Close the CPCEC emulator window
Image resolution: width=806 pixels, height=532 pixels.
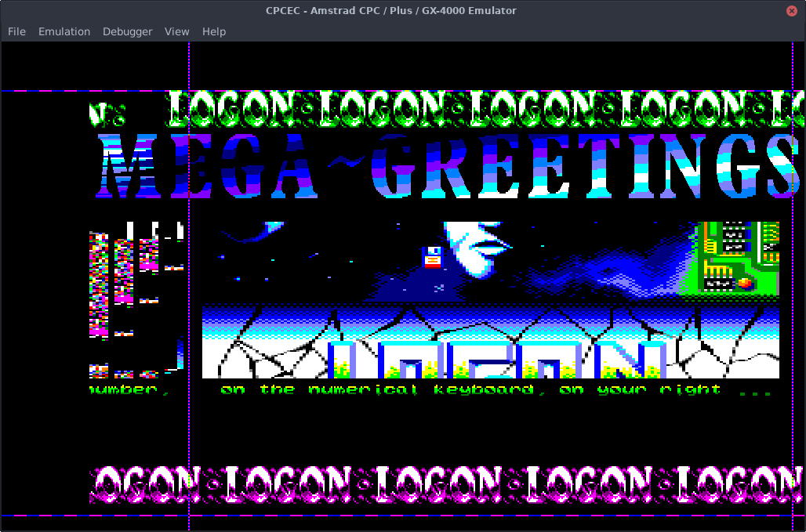coord(792,10)
